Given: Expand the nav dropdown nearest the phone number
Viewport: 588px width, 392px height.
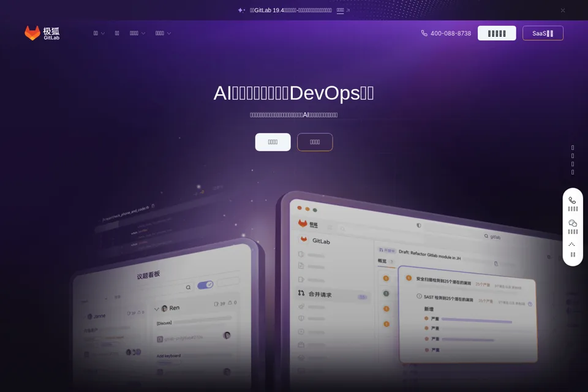Looking at the screenshot, I should click(163, 34).
